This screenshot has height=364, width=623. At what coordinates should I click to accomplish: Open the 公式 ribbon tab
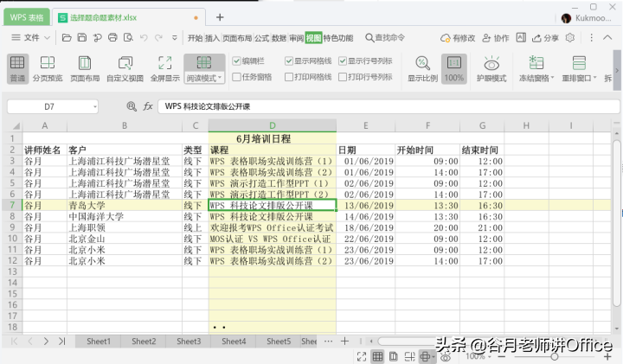262,38
